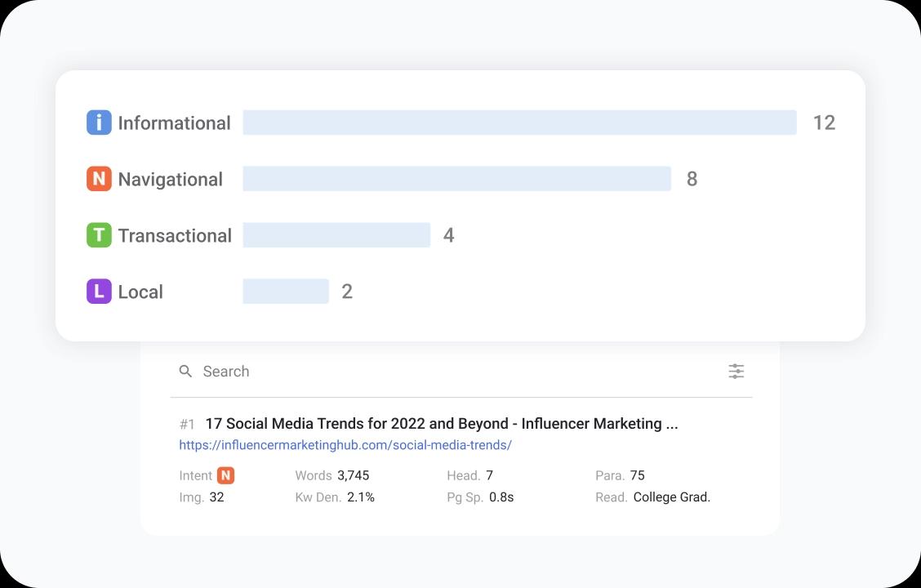921x588 pixels.
Task: Open the influencermarketinghub.com URL link
Action: click(345, 445)
